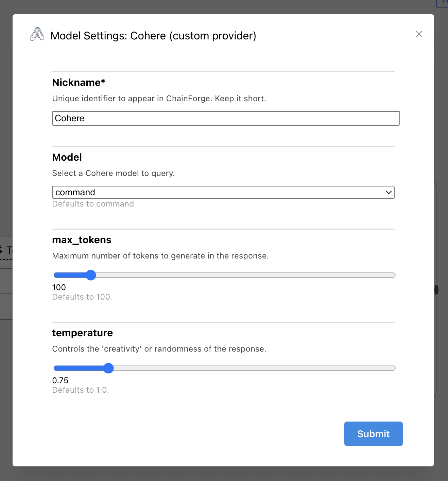Click the temperature slider handle
The image size is (448, 481).
point(109,368)
